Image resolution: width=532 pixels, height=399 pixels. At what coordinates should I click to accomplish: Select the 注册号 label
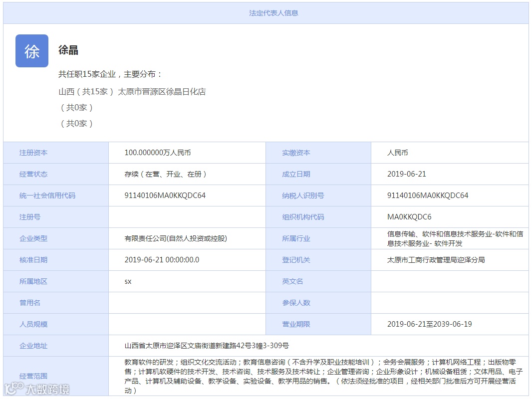tap(30, 216)
